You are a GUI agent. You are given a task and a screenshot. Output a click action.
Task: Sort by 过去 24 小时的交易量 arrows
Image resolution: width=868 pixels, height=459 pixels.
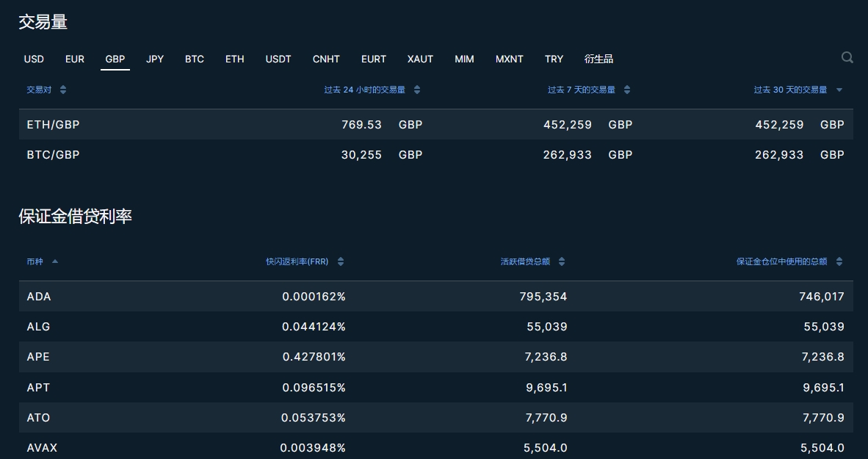click(417, 90)
